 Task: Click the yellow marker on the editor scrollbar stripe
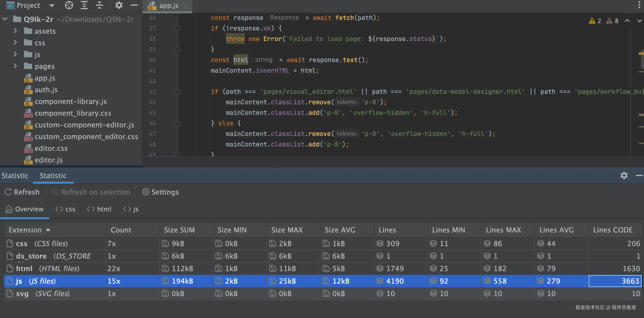[641, 53]
